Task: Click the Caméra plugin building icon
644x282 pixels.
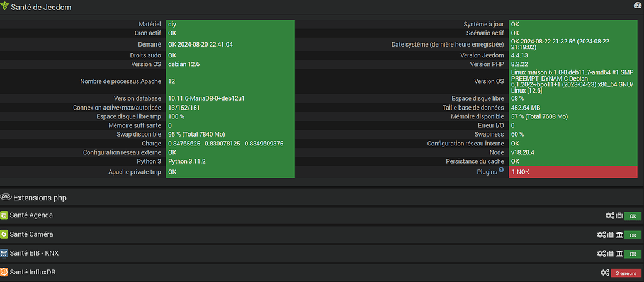Action: [619, 235]
